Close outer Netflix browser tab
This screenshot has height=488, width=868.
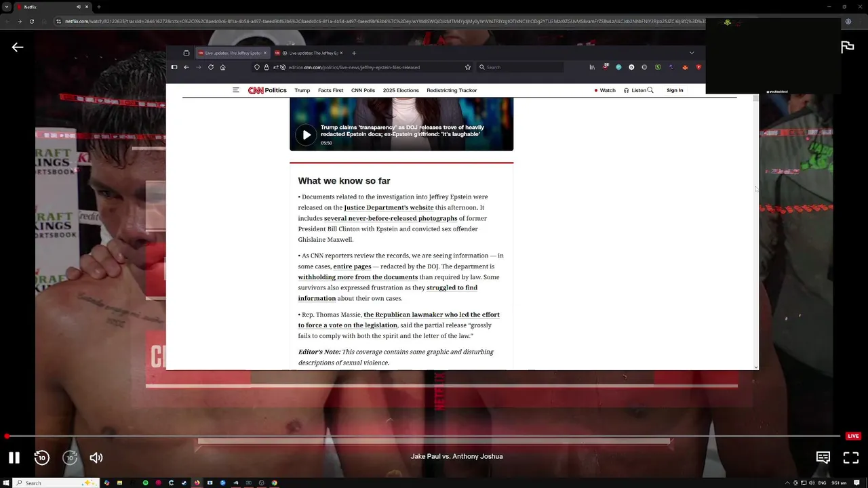pyautogui.click(x=87, y=7)
